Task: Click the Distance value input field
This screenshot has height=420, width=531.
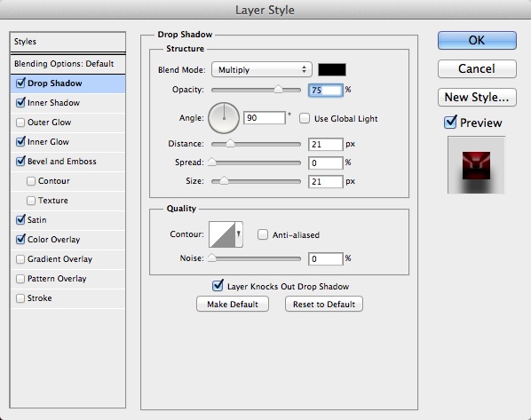Action: 326,144
